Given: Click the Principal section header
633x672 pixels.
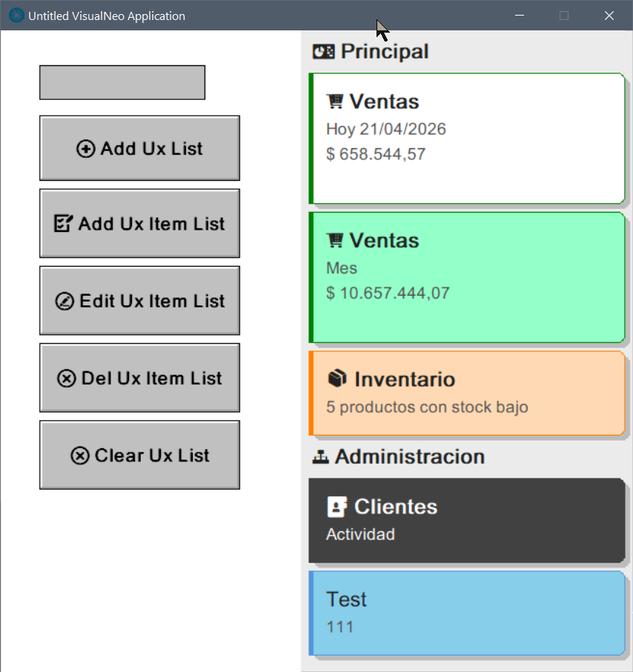Looking at the screenshot, I should pyautogui.click(x=384, y=52).
